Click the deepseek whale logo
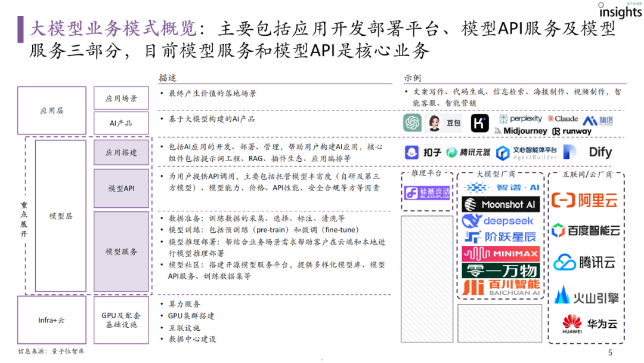Image resolution: width=644 pixels, height=363 pixels. 498,221
